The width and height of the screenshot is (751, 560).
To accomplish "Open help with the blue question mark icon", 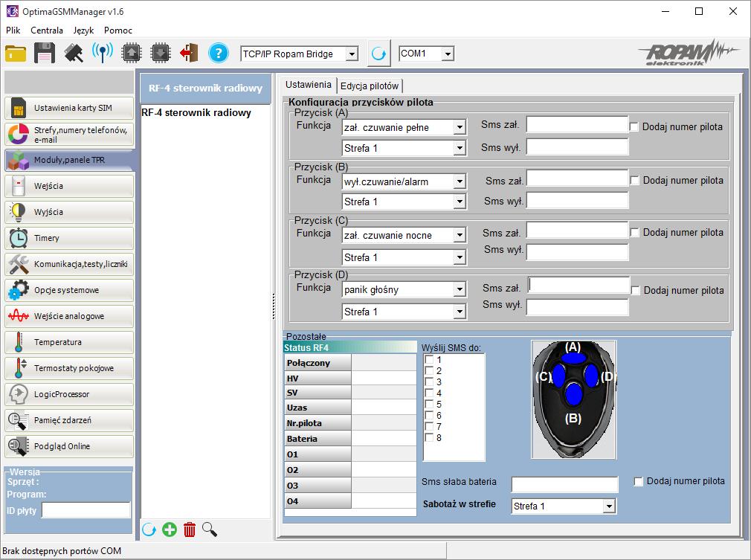I will (x=219, y=53).
